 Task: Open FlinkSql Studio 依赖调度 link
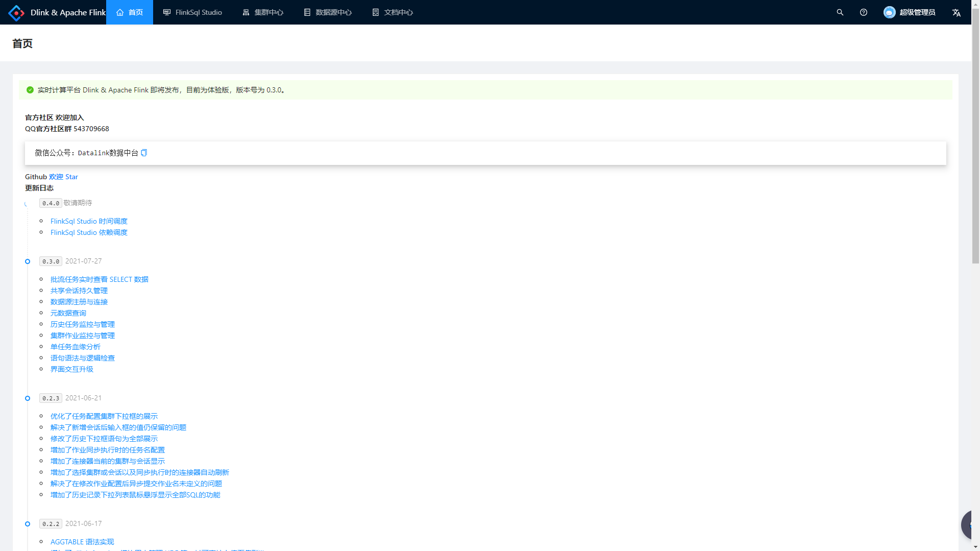[x=89, y=232]
